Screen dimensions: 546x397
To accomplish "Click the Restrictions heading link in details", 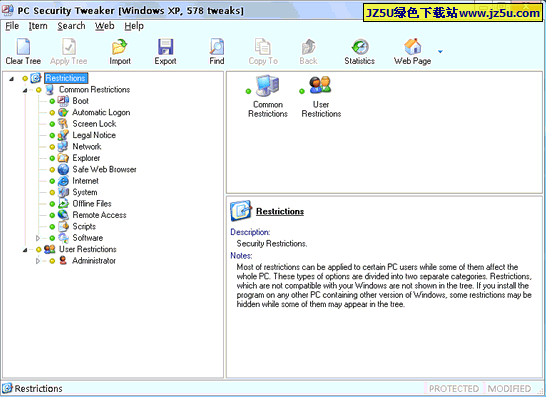I will tap(280, 211).
